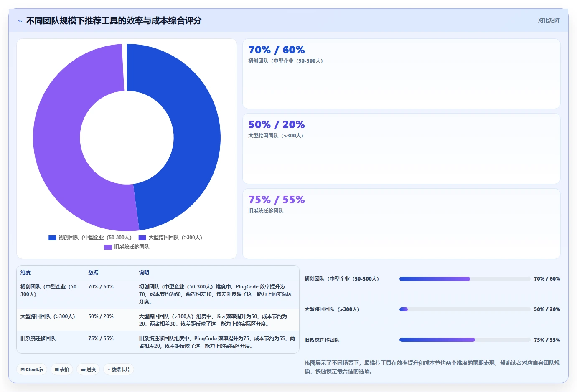Click table row label 大型跨国团队（>300人）
Screen dimensions: 577x392
pos(48,316)
